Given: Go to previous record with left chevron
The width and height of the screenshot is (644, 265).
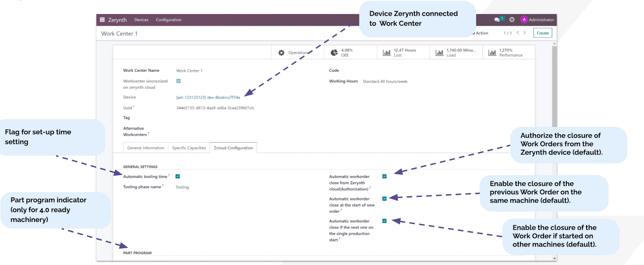Looking at the screenshot, I should click(517, 33).
